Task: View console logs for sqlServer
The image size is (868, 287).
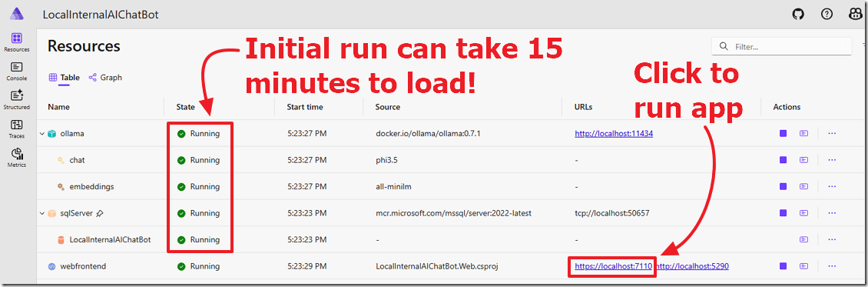Action: tap(803, 213)
